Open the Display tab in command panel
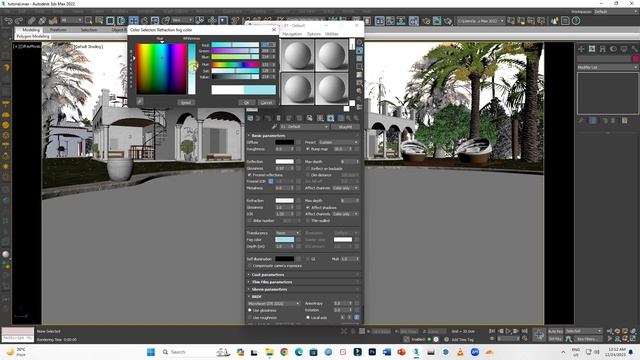The image size is (640, 360). coord(624,49)
